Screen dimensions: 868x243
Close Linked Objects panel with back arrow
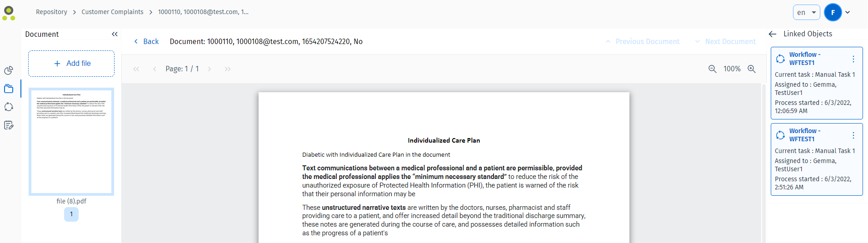[x=773, y=34]
